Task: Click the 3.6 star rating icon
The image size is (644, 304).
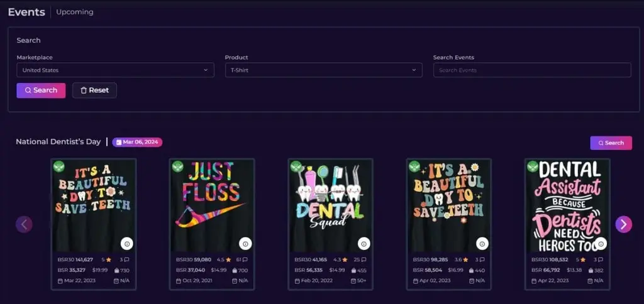Action: tap(465, 259)
